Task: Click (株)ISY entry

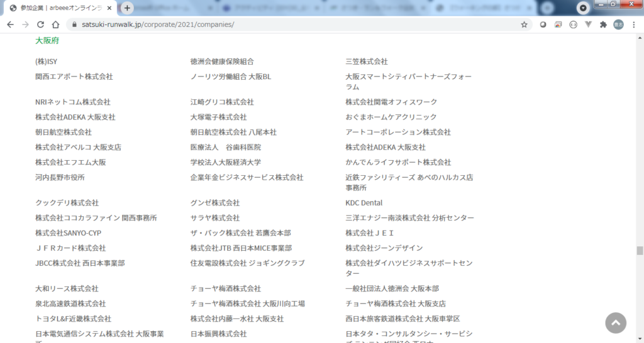Action: tap(46, 62)
